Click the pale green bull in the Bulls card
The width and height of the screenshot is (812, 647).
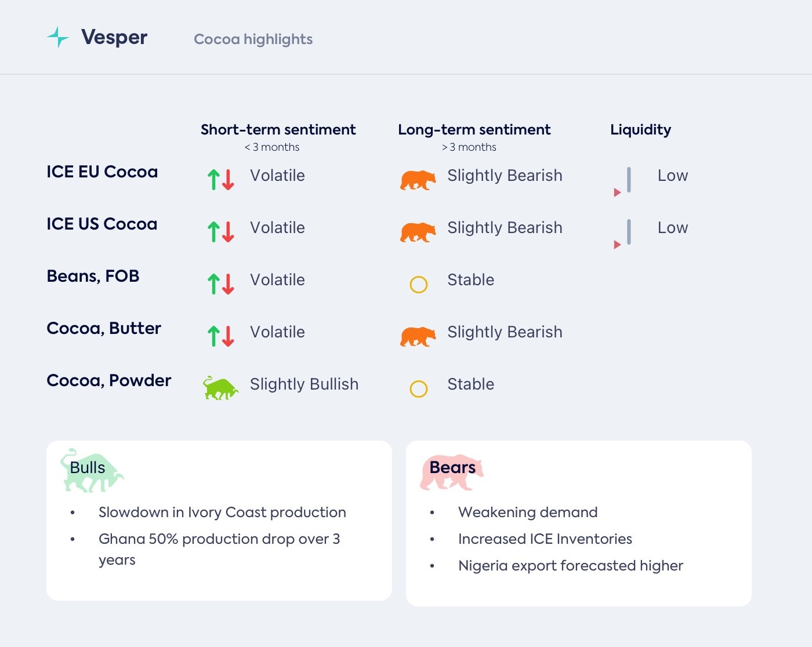92,471
